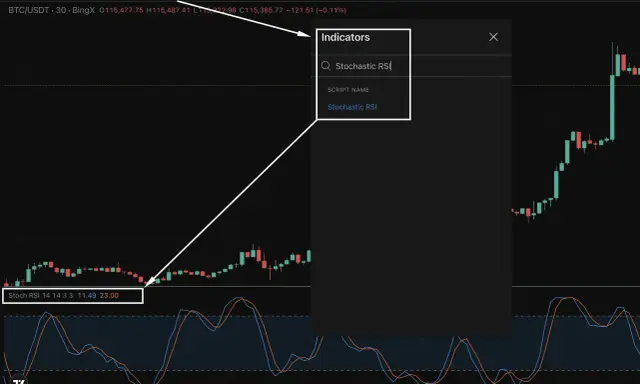Select Stochastic RSI script result
The height and width of the screenshot is (384, 640).
point(352,107)
